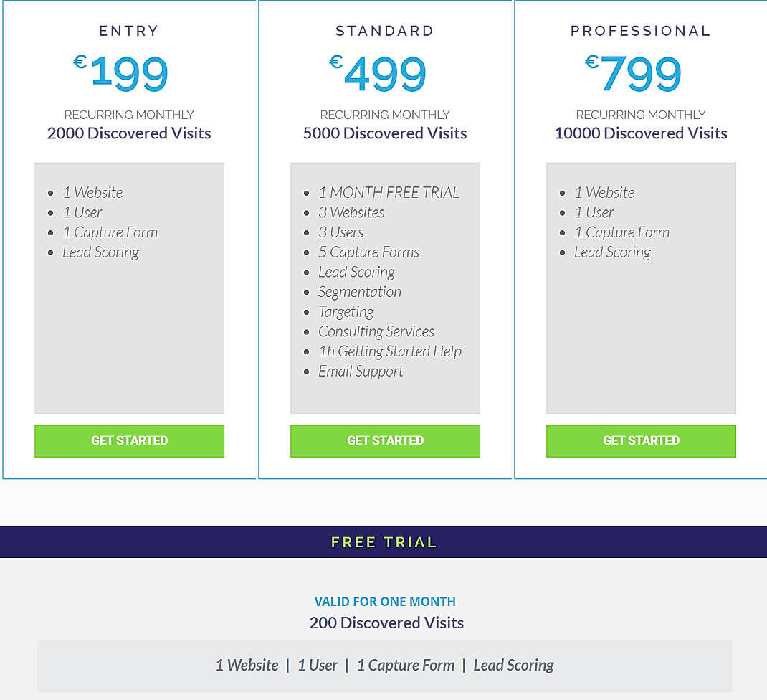Viewport: 767px width, 700px height.
Task: Click the 1 MONTH FREE TRIAL list item
Action: [x=389, y=192]
